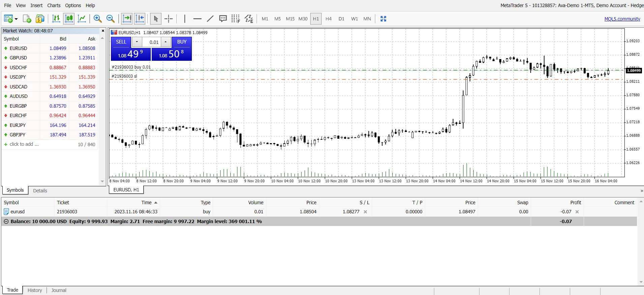Set timeframe to MN
Screen dimensions: 644x295
click(x=367, y=19)
